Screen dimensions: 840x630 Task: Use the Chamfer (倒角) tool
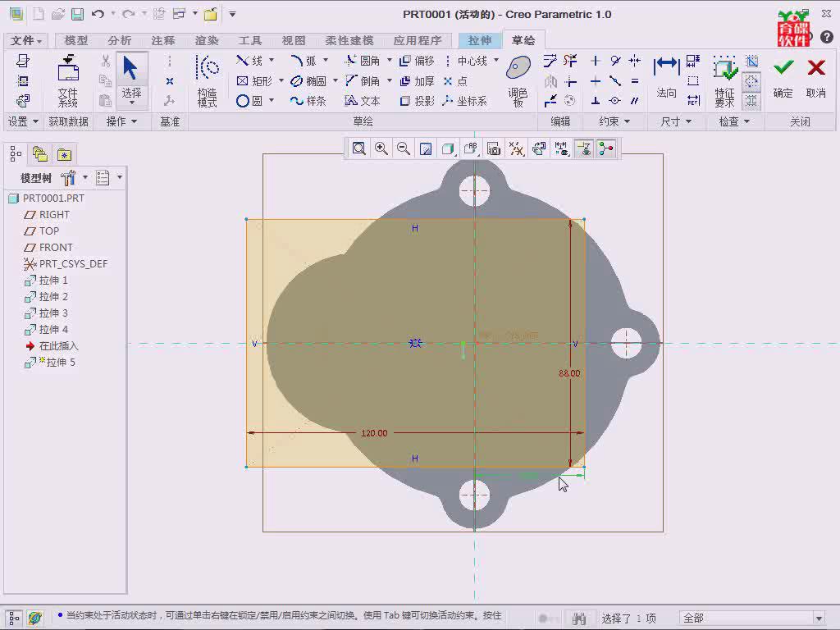point(363,81)
